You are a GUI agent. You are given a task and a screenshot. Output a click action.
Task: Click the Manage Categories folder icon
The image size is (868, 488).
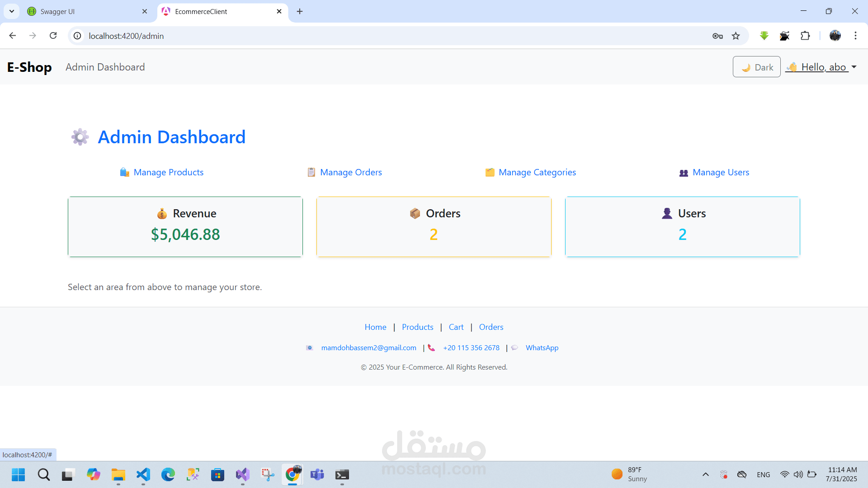490,172
